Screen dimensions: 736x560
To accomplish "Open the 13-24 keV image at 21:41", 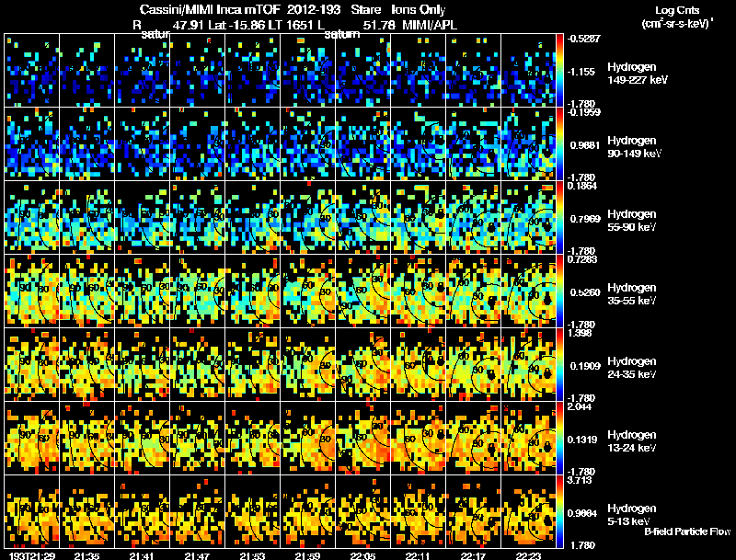I will point(143,439).
